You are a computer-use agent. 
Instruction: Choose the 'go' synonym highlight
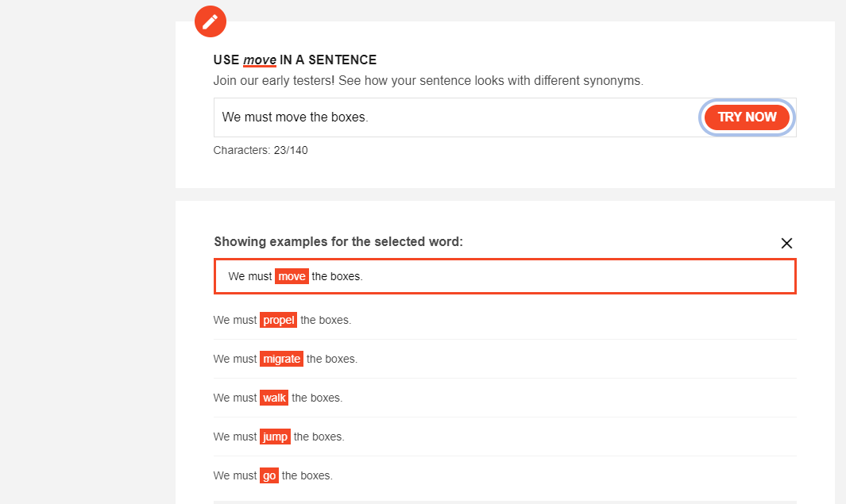[x=269, y=475]
